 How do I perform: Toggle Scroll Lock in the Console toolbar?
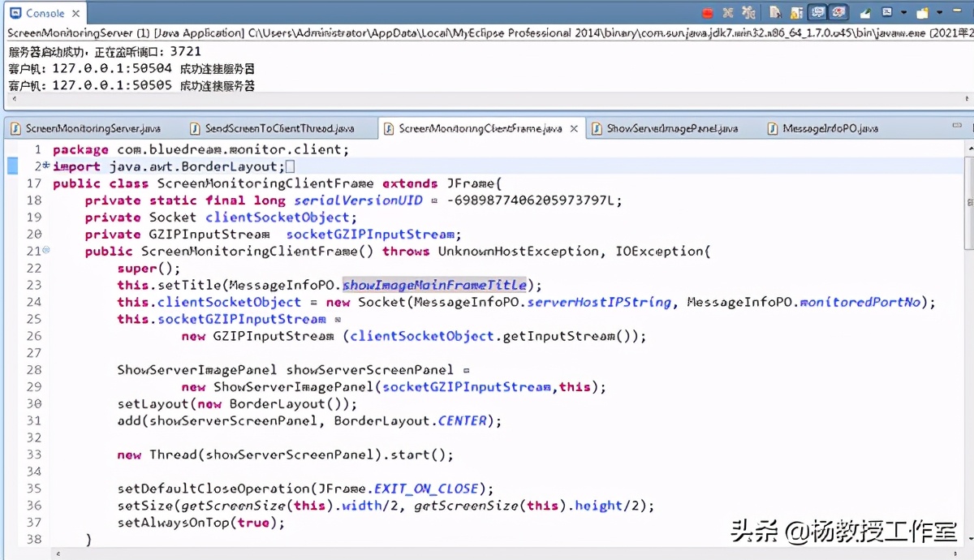tap(796, 13)
